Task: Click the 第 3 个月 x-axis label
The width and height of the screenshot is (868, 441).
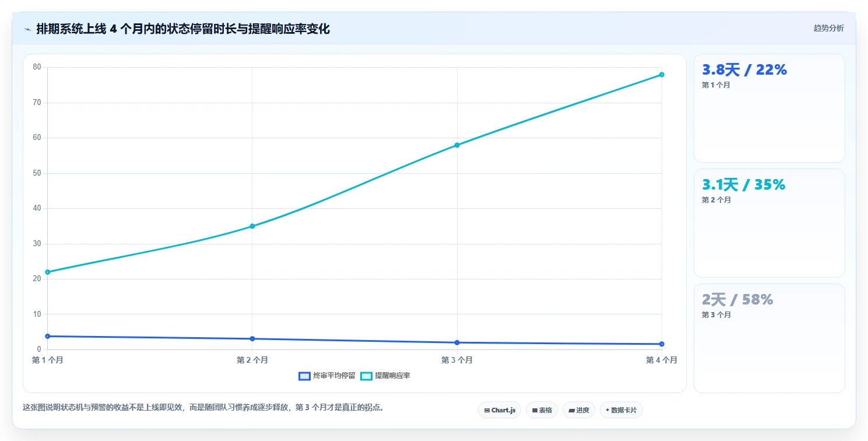Action: click(457, 360)
